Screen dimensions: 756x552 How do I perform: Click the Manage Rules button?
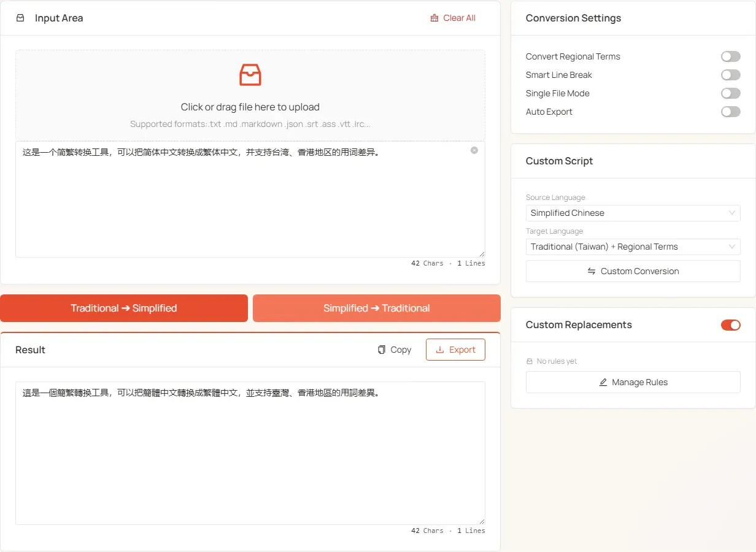coord(633,382)
